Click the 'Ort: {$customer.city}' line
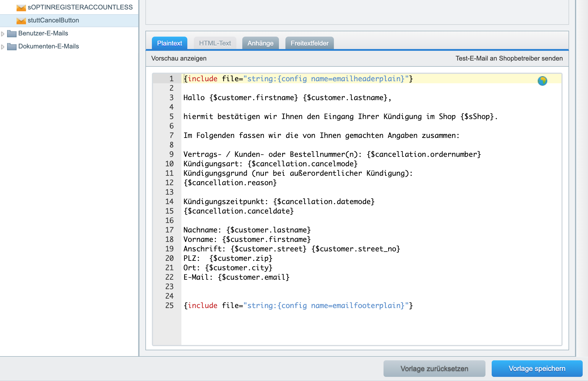588x381 pixels. coord(228,268)
